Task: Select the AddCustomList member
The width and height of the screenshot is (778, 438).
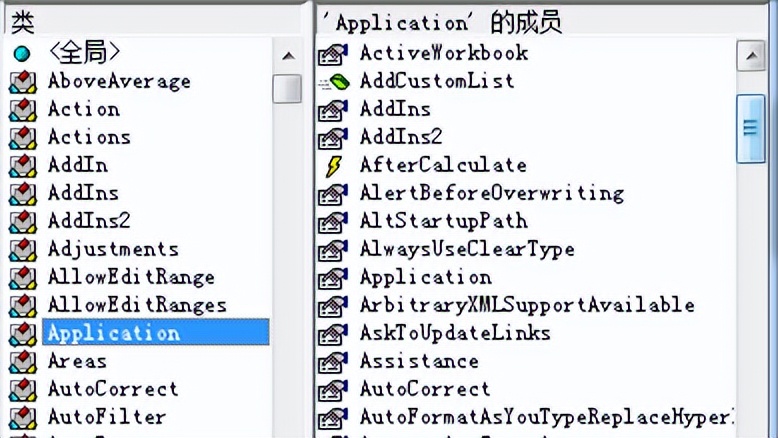Action: tap(438, 81)
